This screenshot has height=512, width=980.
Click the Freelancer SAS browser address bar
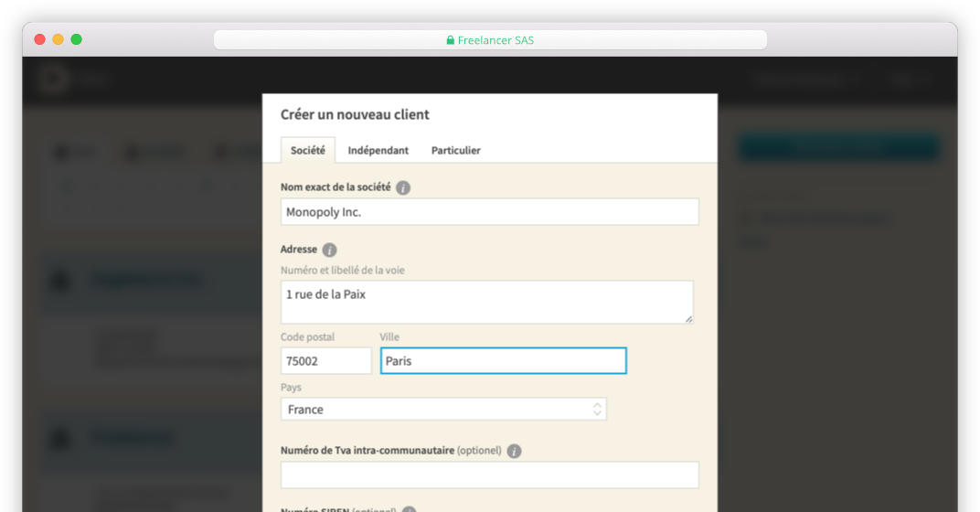pyautogui.click(x=490, y=40)
